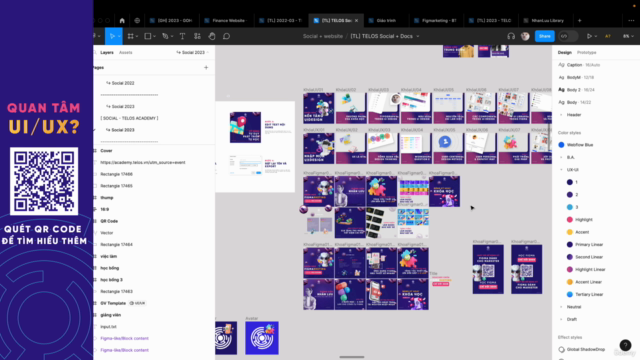Select the Layers panel tab
640x360 pixels.
(x=107, y=53)
